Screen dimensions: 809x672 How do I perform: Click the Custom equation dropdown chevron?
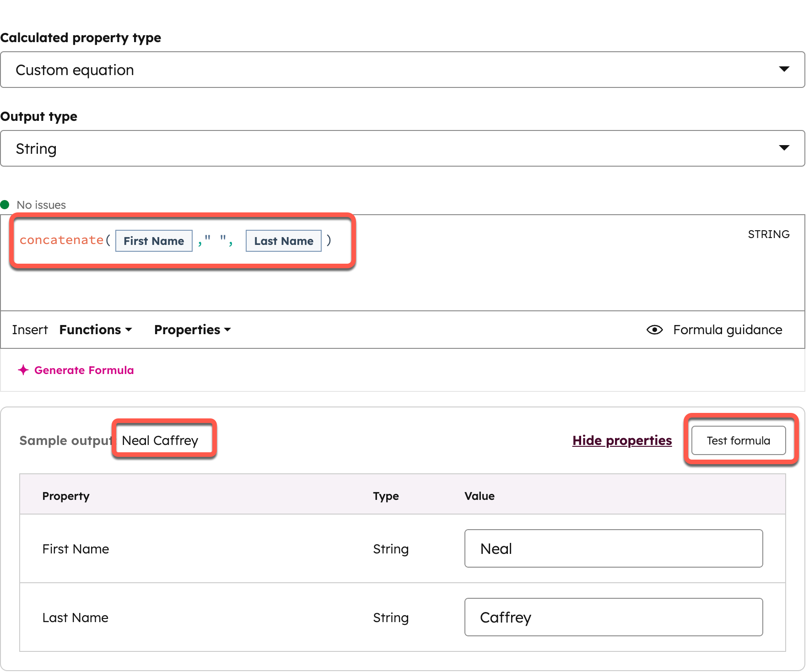(x=784, y=70)
